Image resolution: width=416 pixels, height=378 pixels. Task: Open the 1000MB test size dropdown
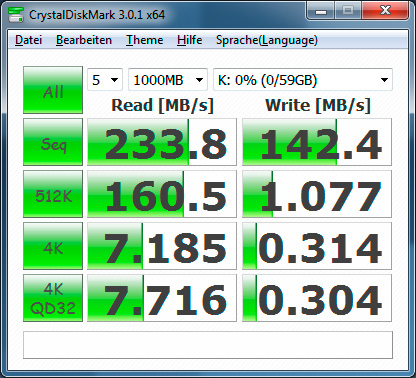[168, 80]
